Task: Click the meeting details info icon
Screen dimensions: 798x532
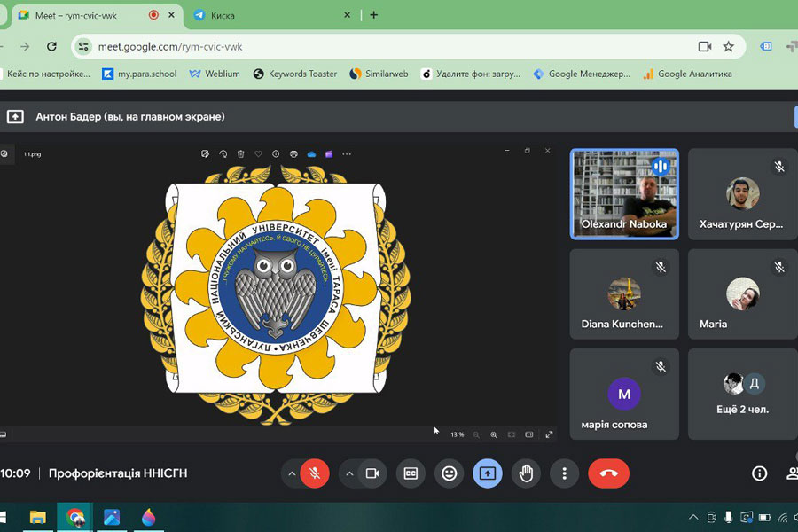Action: coord(759,473)
